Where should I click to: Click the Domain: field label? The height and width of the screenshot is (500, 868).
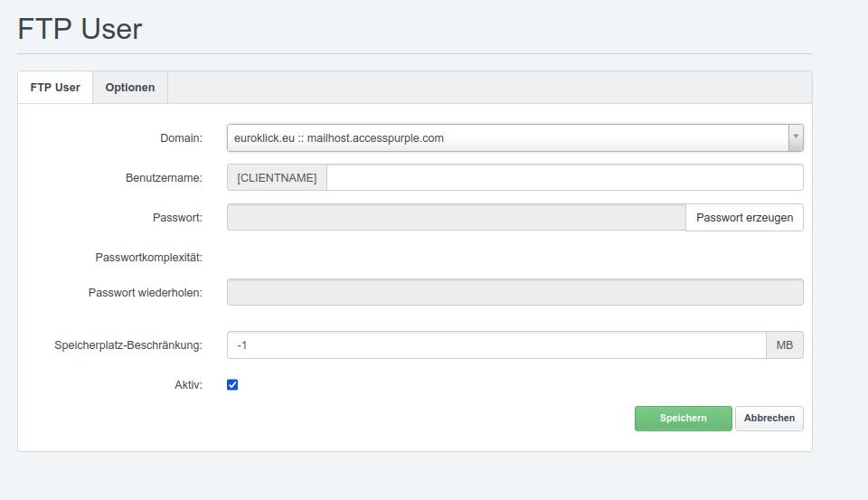[181, 137]
